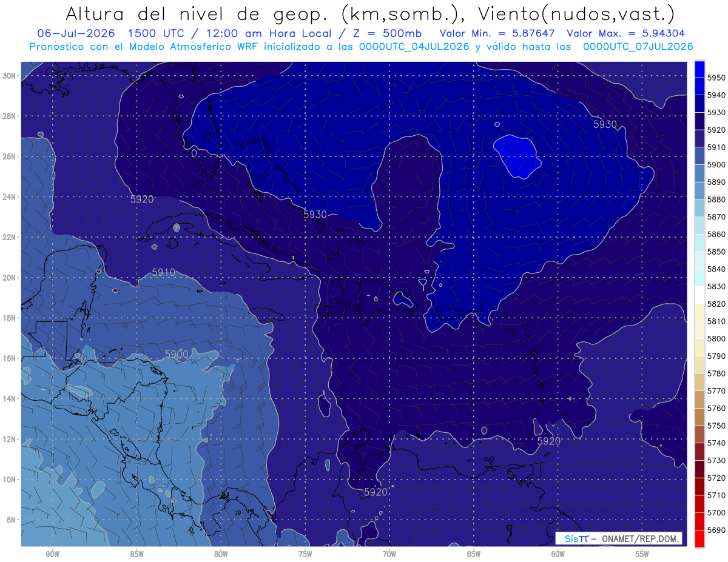Click the '60W' longitude axis label
Viewport: 728px width, 562px height.
click(558, 554)
